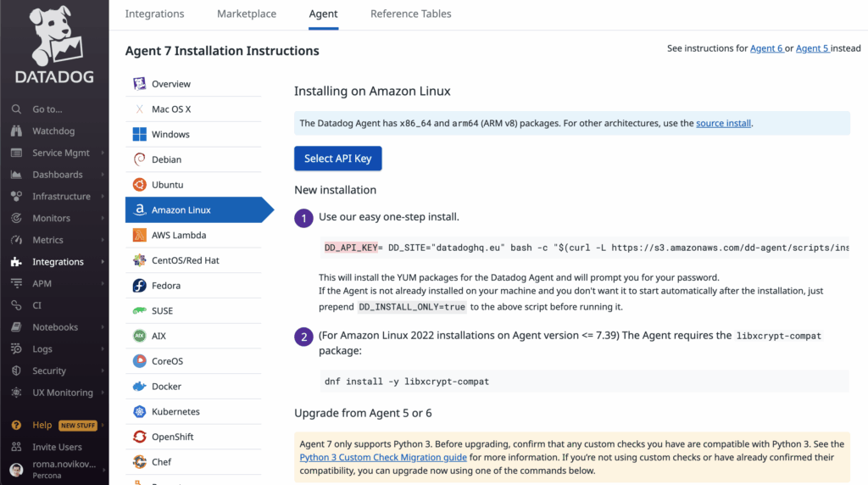Viewport: 868px width, 485px height.
Task: Select the Kubernetes wheel icon
Action: coord(140,412)
